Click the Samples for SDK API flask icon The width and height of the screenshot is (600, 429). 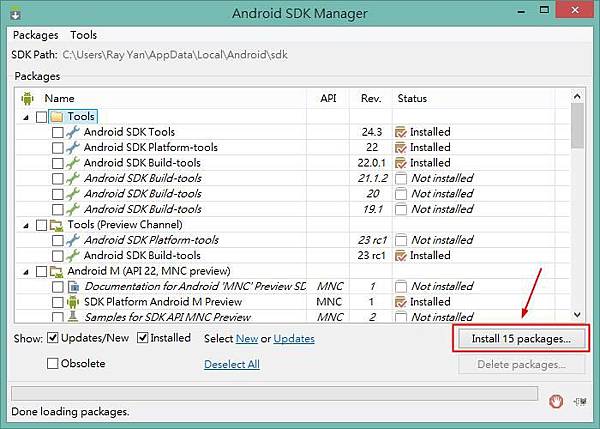pyautogui.click(x=73, y=316)
